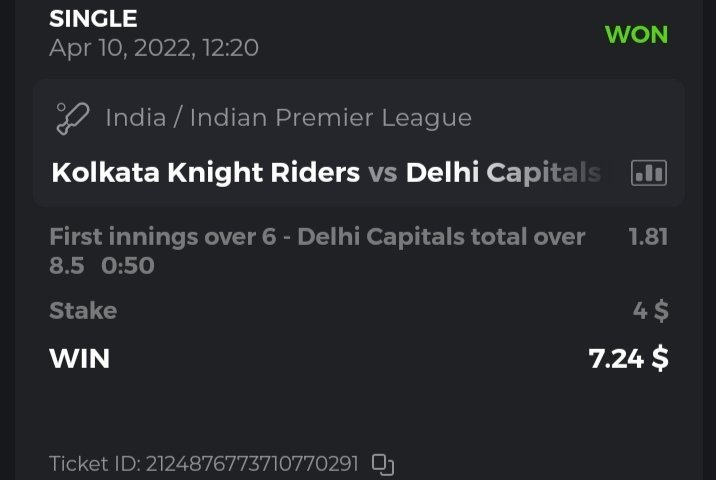Click the 'vs' text between teams
Image resolution: width=716 pixels, height=480 pixels.
click(382, 173)
